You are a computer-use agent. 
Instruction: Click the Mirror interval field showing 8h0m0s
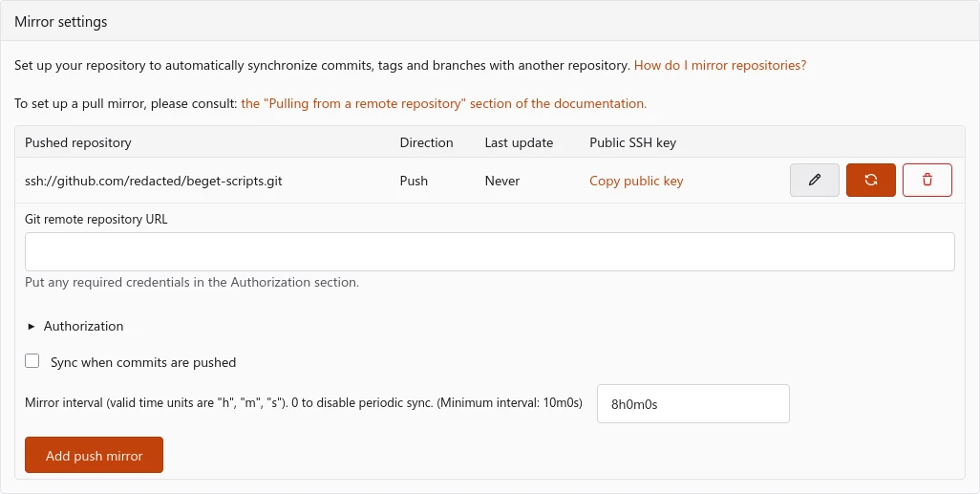pyautogui.click(x=692, y=403)
